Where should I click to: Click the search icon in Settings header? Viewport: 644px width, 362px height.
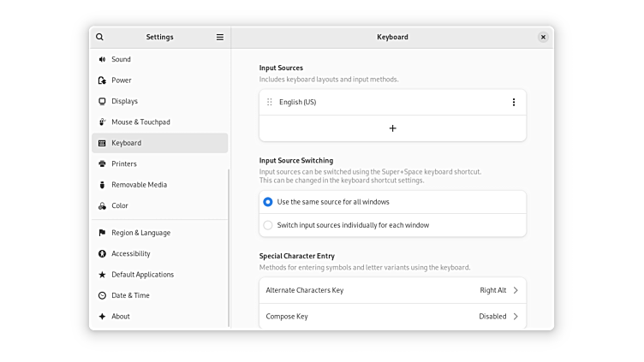(x=100, y=37)
